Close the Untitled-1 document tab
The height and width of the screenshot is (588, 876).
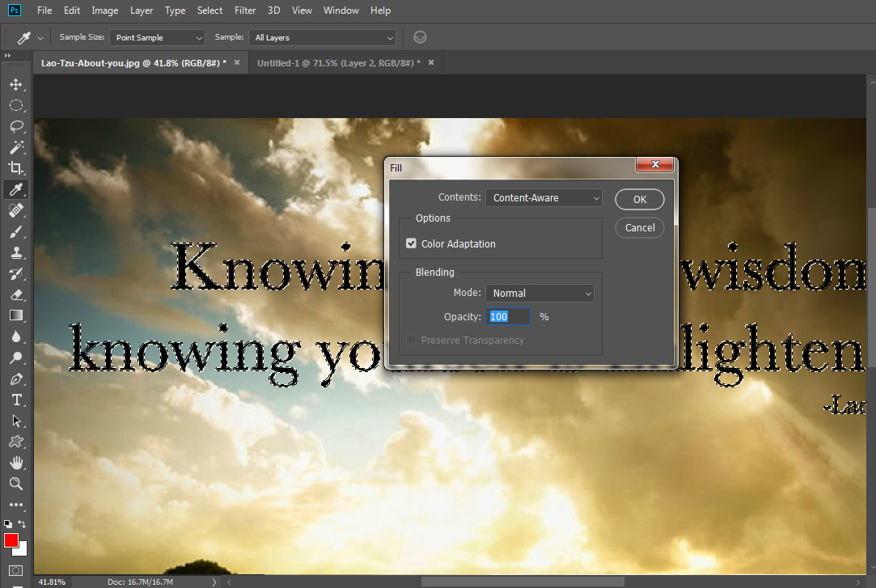tap(431, 62)
